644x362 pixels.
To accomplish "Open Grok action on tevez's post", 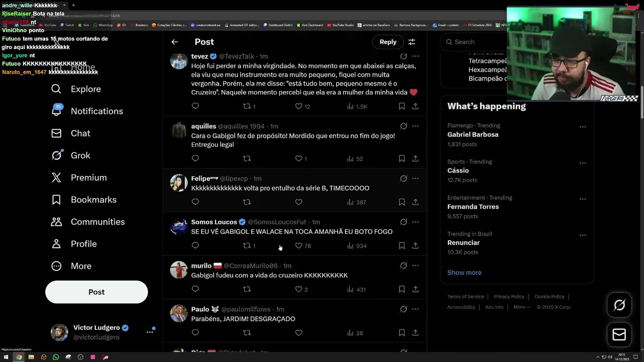I will tap(404, 56).
